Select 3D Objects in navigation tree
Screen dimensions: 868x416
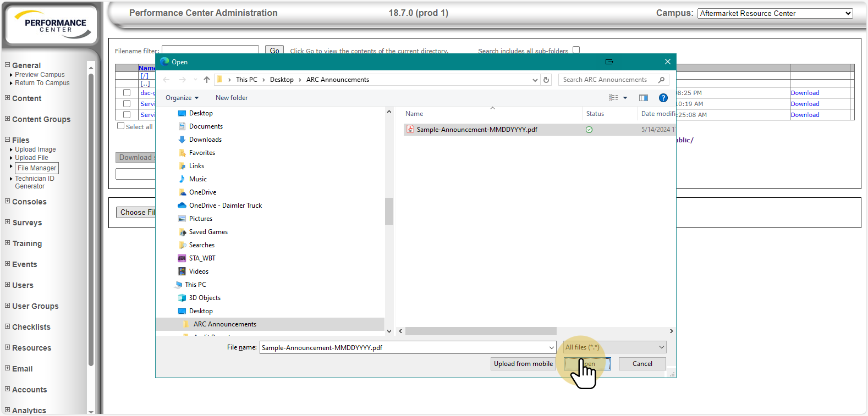coord(205,298)
